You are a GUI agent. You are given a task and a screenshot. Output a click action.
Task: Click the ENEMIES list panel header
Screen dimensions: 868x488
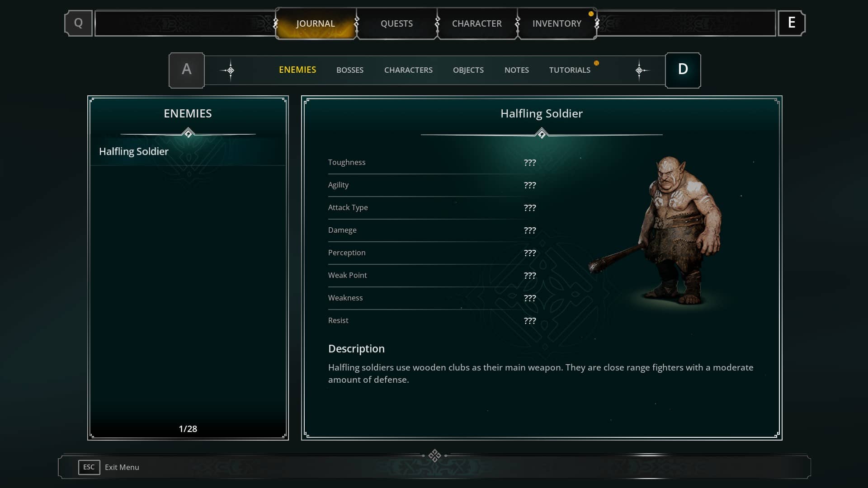[x=188, y=113]
